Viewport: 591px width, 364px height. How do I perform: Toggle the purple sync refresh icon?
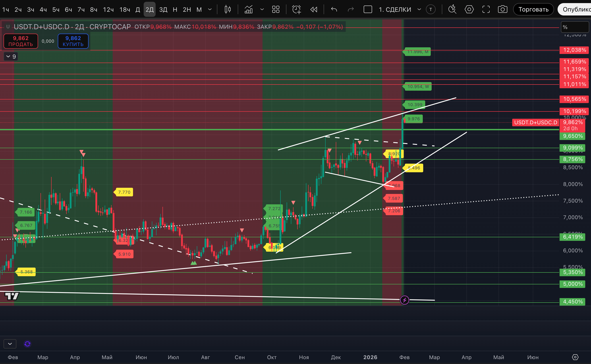27,344
